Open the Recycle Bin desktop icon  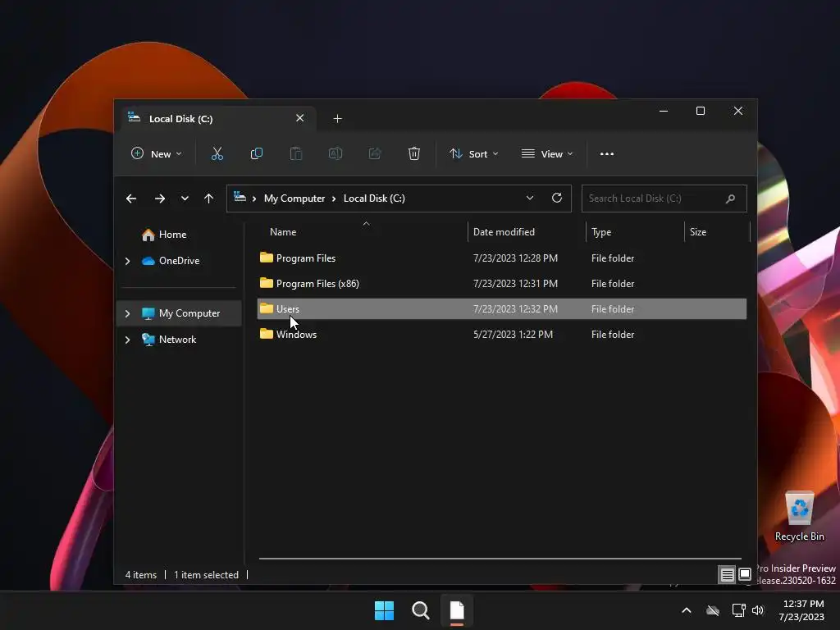tap(799, 516)
